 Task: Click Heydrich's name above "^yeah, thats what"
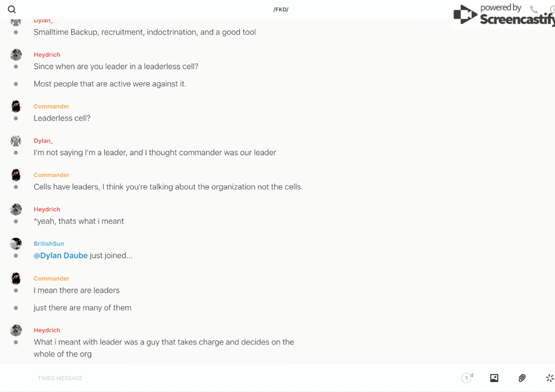pos(47,209)
